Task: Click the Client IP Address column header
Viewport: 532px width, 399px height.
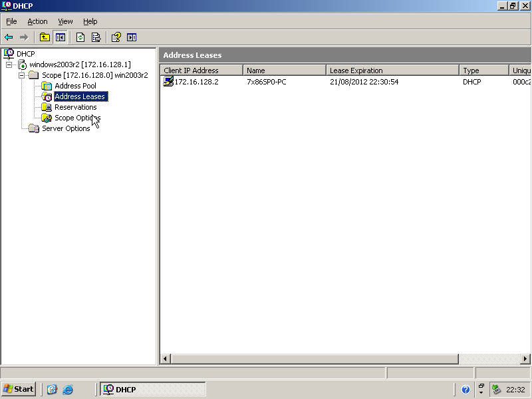Action: tap(201, 70)
